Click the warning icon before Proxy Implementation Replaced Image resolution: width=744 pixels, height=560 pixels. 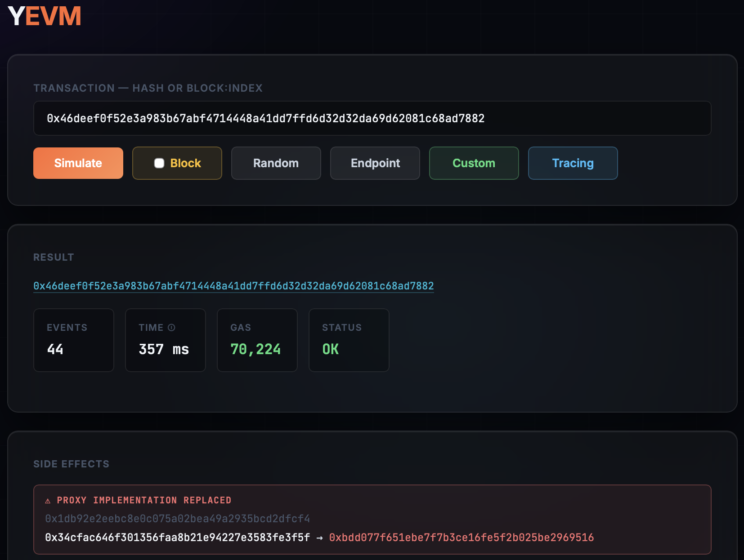(x=48, y=501)
